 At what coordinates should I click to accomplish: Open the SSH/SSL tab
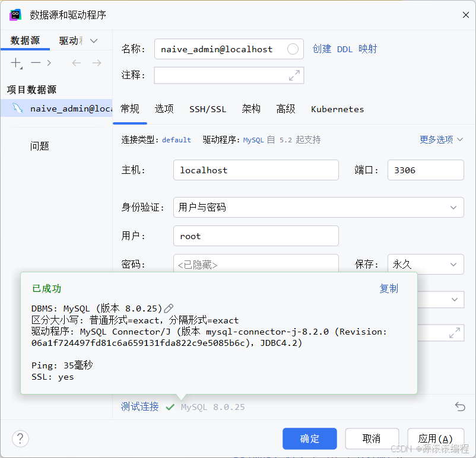click(x=208, y=109)
